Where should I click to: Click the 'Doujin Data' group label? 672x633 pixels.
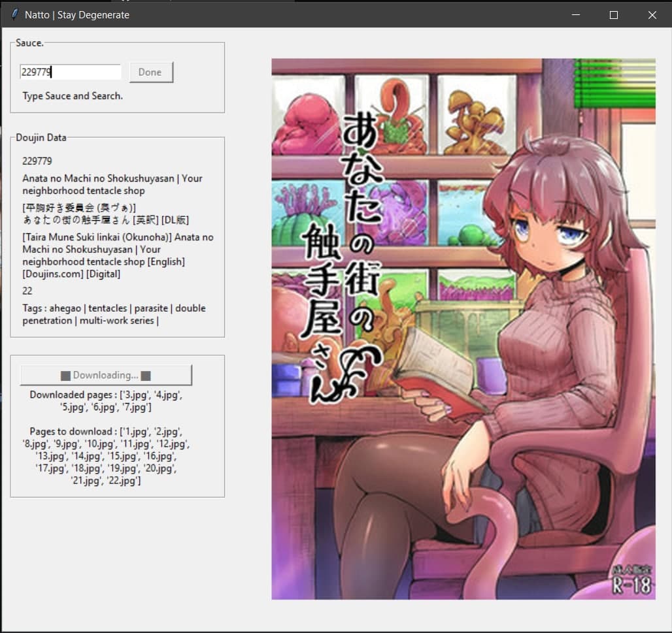tap(41, 137)
